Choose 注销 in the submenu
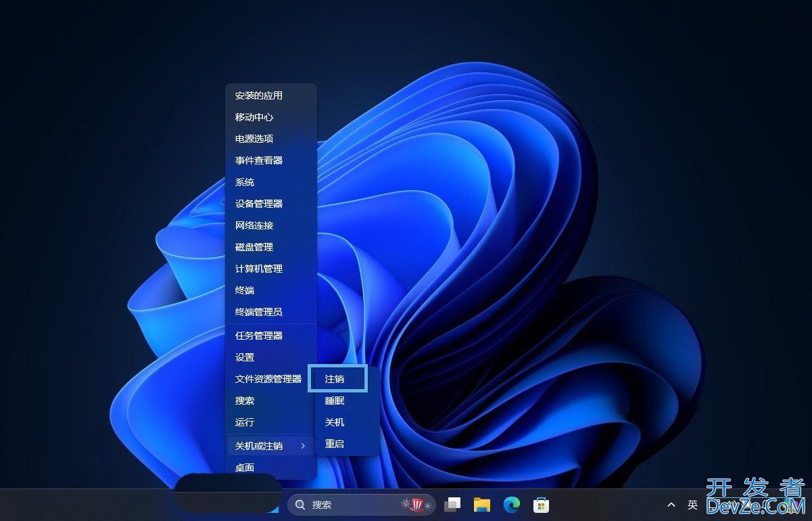 click(x=337, y=379)
